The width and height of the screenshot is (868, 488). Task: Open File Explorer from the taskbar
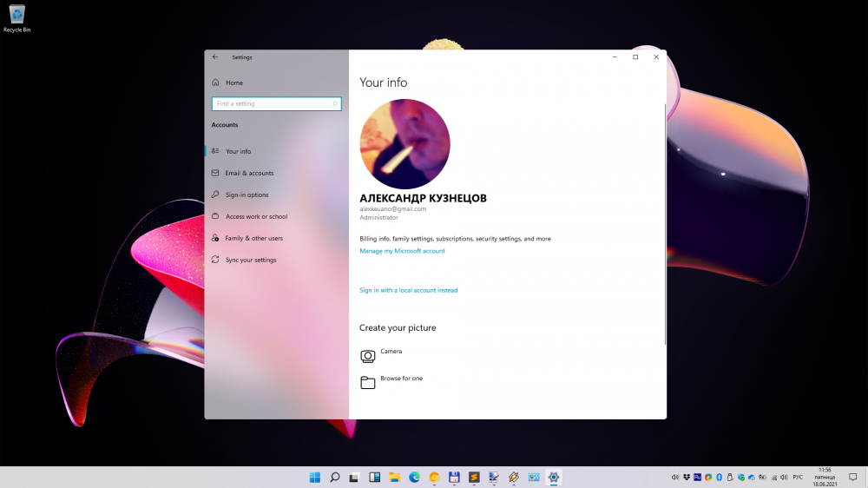(x=394, y=477)
